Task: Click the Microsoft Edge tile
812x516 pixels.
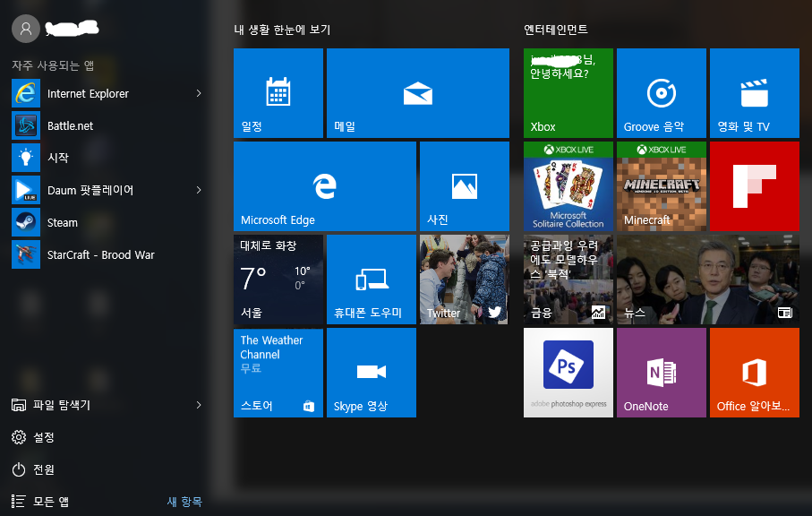Action: click(324, 186)
